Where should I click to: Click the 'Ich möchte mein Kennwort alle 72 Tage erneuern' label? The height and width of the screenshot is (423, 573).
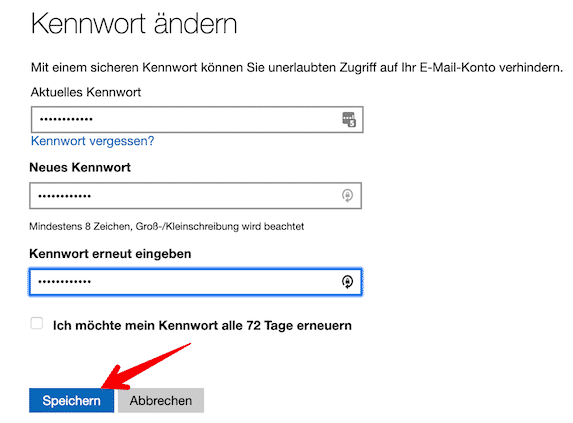[x=202, y=325]
